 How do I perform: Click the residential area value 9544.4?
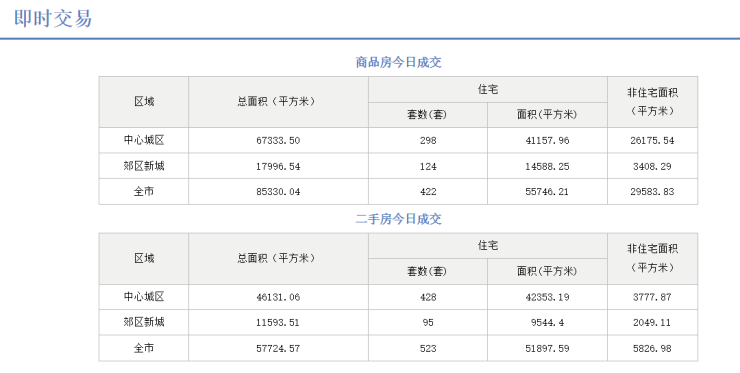coord(547,323)
